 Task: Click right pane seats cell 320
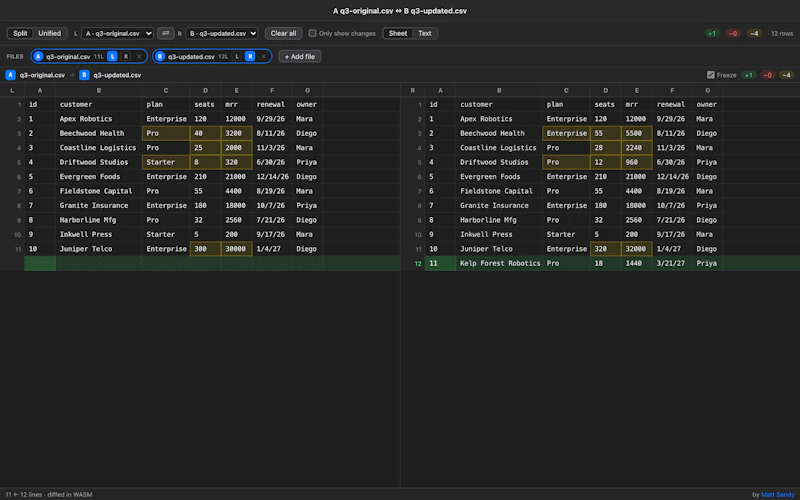click(606, 249)
